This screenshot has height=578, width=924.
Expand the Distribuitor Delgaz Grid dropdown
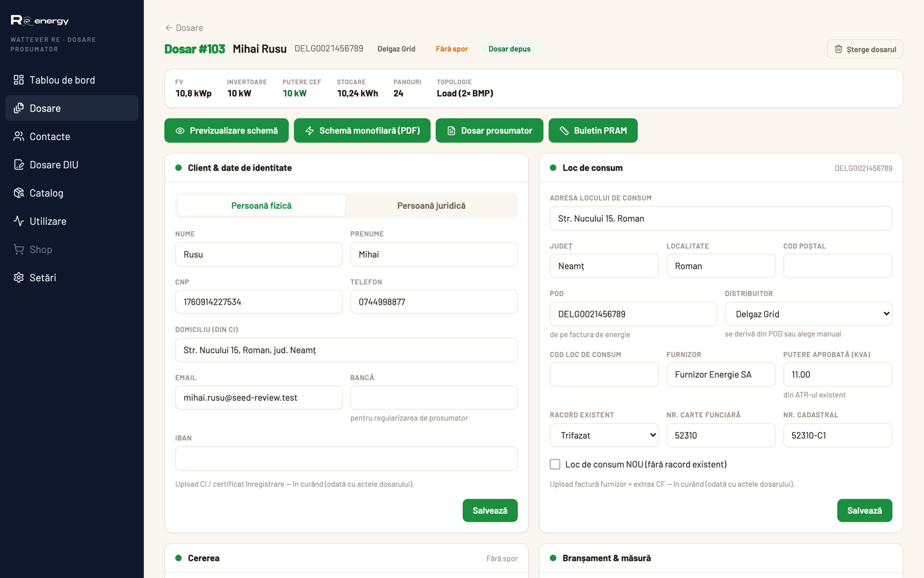[808, 314]
